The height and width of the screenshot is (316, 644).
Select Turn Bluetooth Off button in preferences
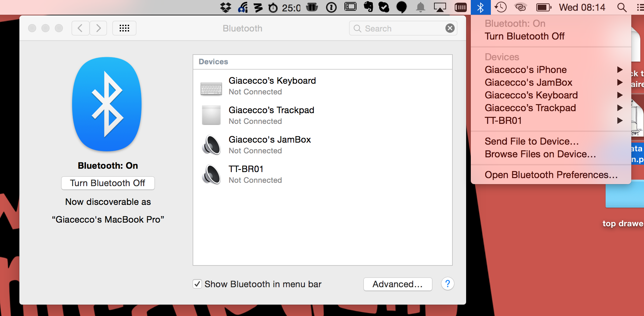[x=108, y=183]
